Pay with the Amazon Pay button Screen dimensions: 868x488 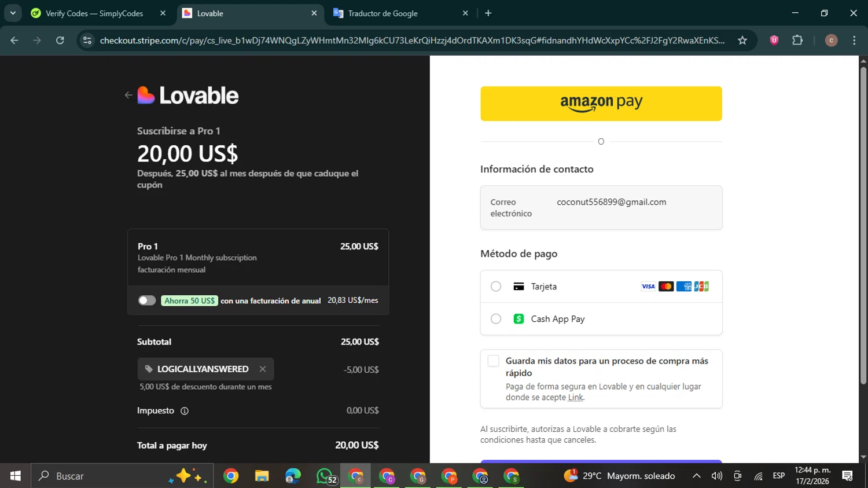click(601, 104)
